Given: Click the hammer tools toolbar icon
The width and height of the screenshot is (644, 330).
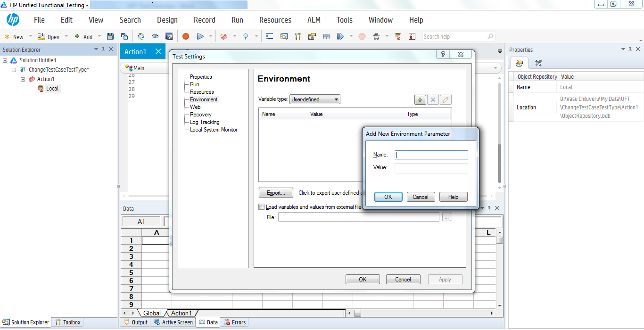Looking at the screenshot, I should [298, 36].
